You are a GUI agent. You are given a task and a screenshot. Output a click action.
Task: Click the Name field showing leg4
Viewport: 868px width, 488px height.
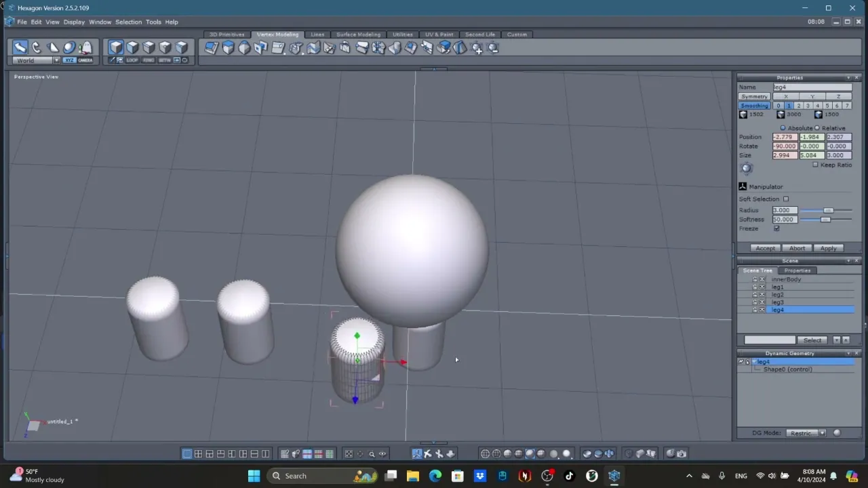point(812,87)
